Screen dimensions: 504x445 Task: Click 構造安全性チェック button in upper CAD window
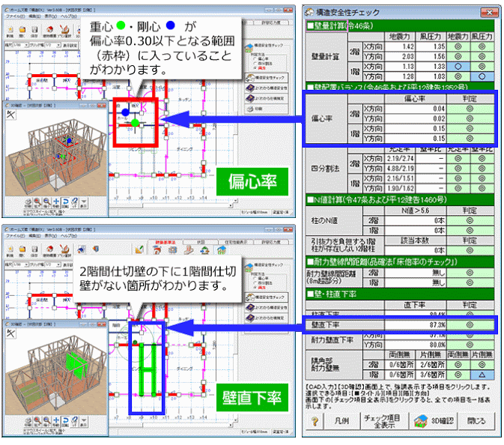coord(267,78)
